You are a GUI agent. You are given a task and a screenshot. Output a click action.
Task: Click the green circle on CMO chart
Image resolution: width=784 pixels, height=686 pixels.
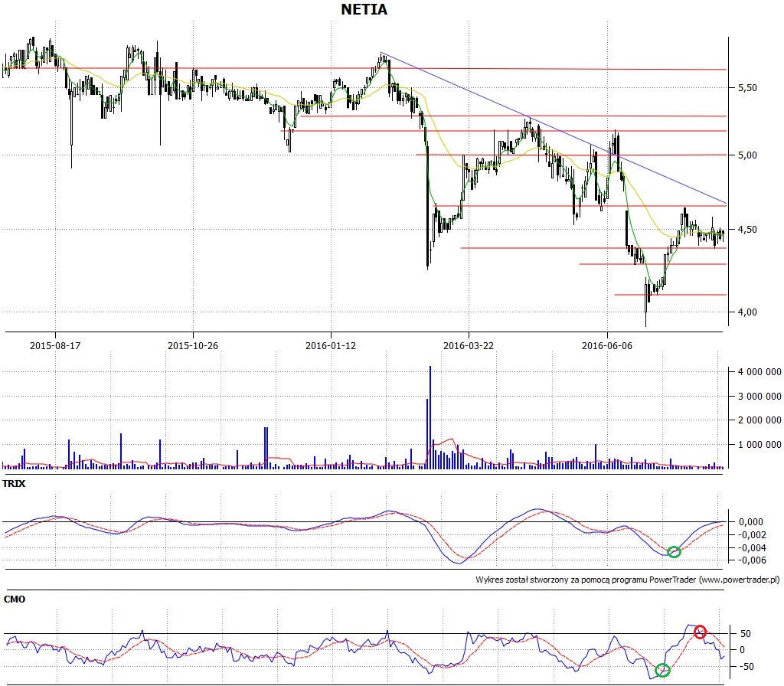coord(662,670)
